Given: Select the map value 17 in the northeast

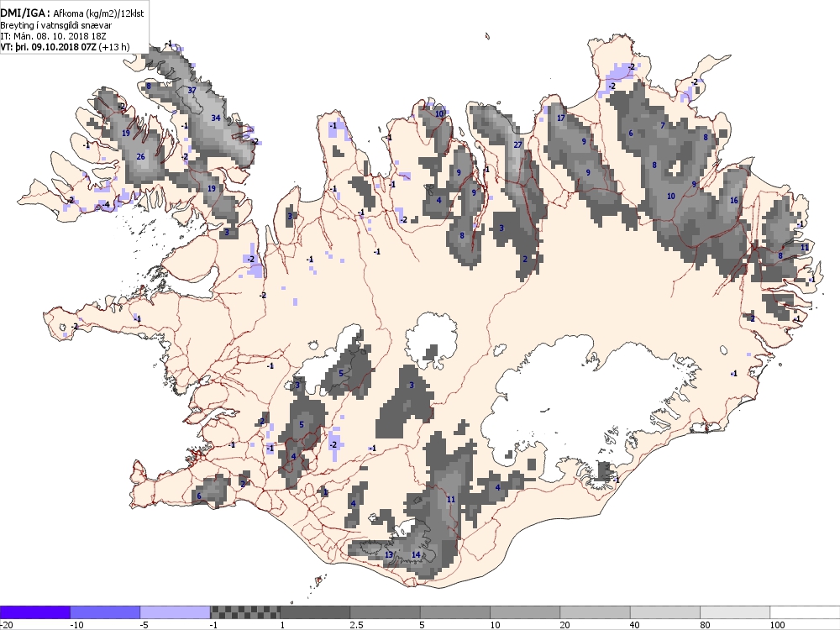Looking at the screenshot, I should 561,118.
